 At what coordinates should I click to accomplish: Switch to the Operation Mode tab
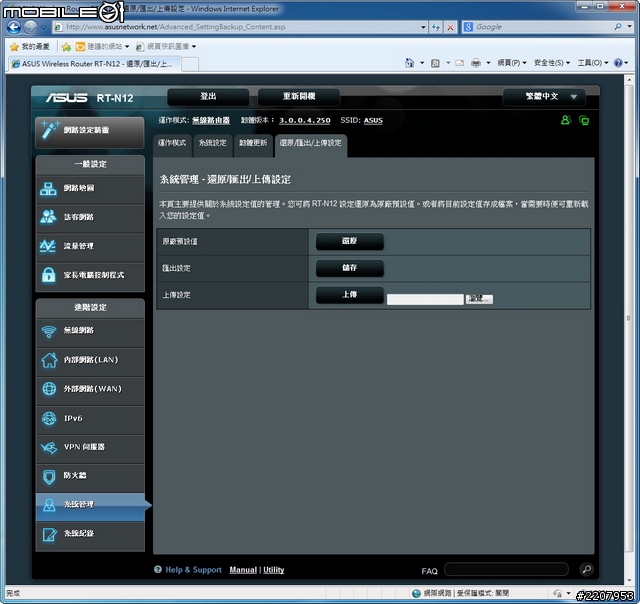pyautogui.click(x=172, y=144)
